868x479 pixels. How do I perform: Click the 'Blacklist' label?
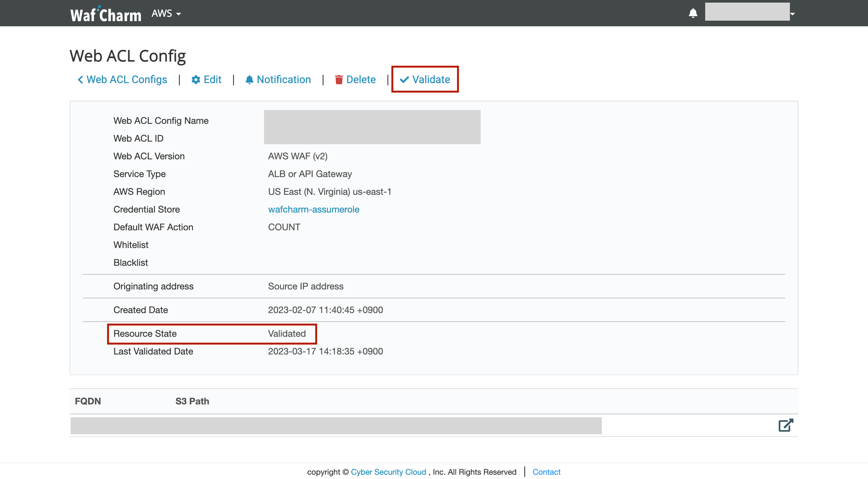pyautogui.click(x=130, y=262)
